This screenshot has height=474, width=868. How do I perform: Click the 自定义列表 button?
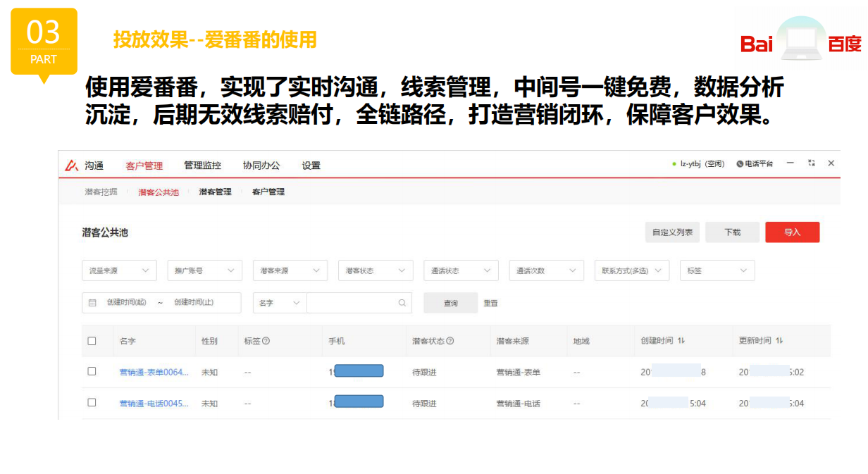coord(673,232)
